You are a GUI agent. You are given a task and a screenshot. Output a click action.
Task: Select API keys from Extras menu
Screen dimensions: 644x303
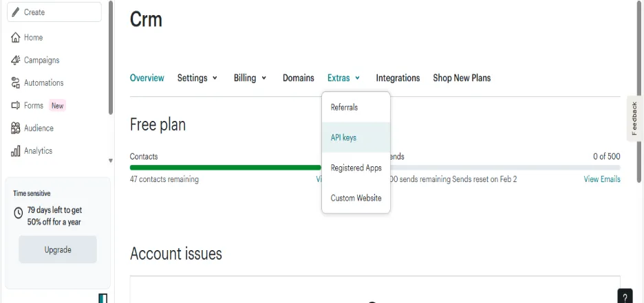[356, 138]
